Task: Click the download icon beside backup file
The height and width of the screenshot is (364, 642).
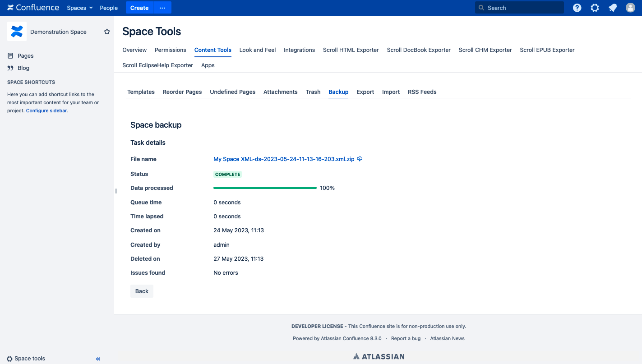Action: click(360, 159)
